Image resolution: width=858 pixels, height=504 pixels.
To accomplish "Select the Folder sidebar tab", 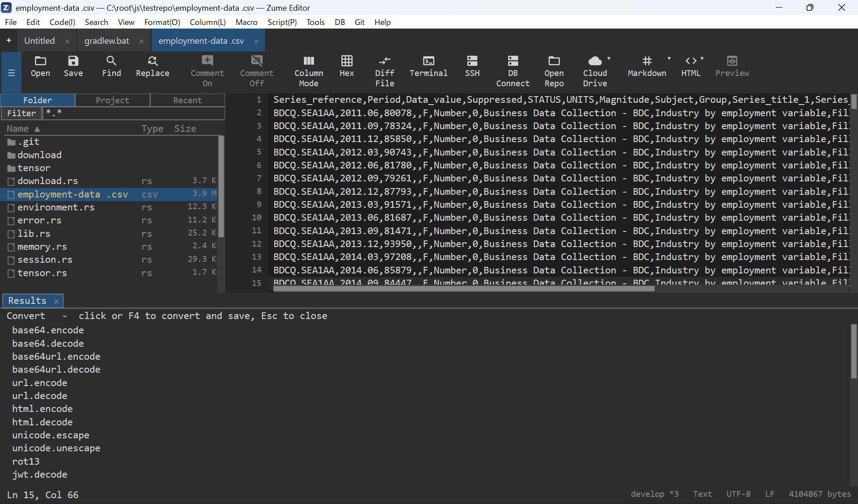I will [x=38, y=100].
